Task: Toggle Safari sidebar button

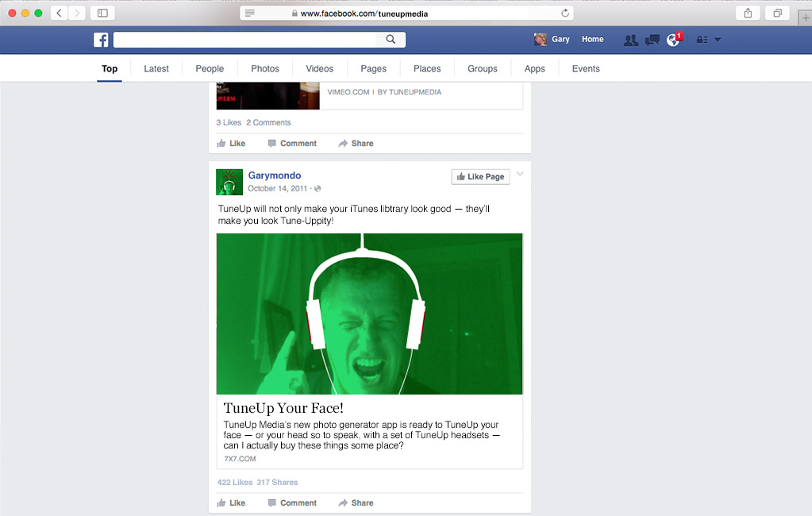Action: coord(102,13)
